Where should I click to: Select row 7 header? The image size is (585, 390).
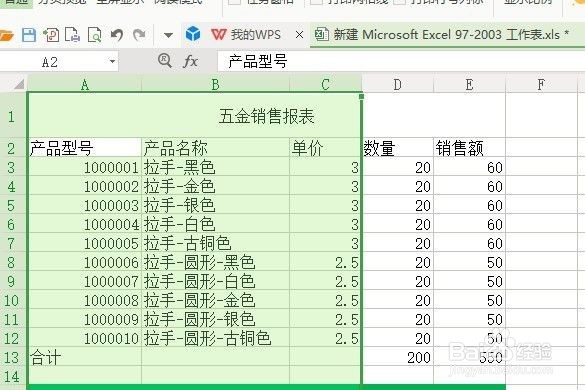(12, 243)
